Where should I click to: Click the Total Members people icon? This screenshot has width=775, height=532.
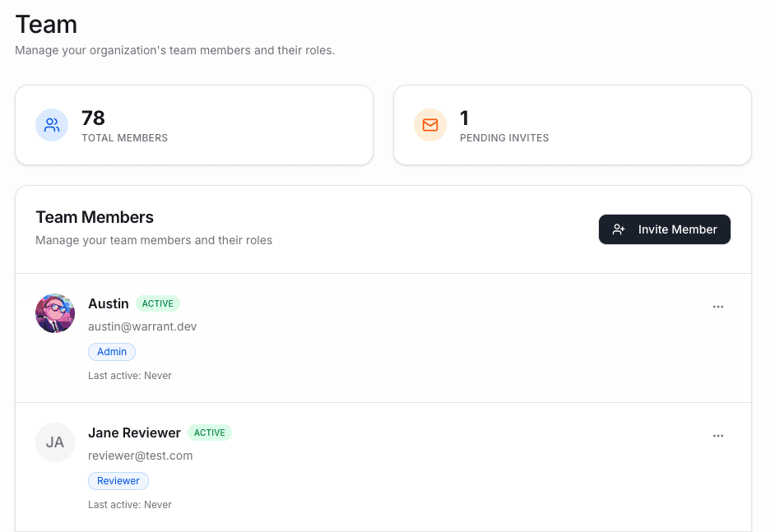pyautogui.click(x=52, y=124)
